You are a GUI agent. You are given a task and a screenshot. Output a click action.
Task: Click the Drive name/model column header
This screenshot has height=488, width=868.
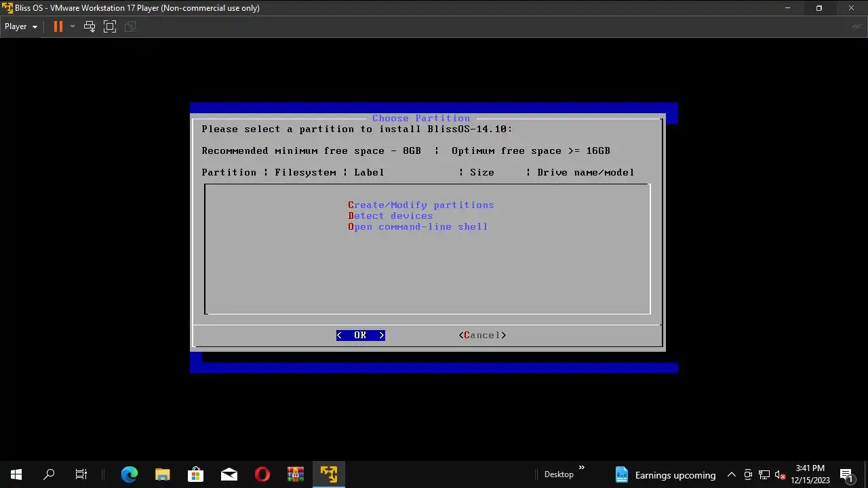point(586,172)
